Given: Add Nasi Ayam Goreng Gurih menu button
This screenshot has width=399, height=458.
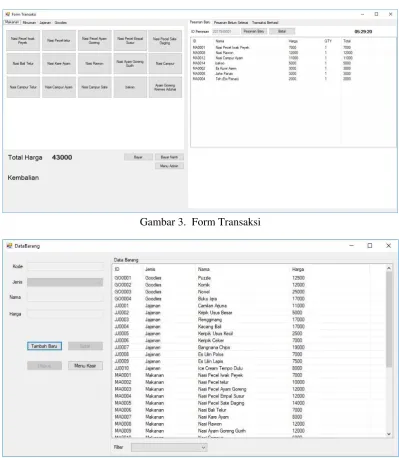Looking at the screenshot, I should tap(130, 63).
